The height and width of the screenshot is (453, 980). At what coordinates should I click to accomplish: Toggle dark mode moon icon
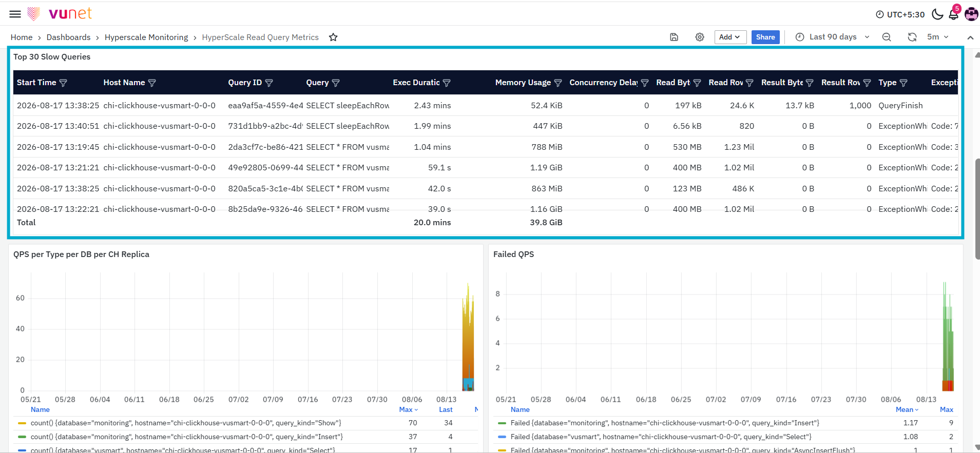(x=937, y=14)
